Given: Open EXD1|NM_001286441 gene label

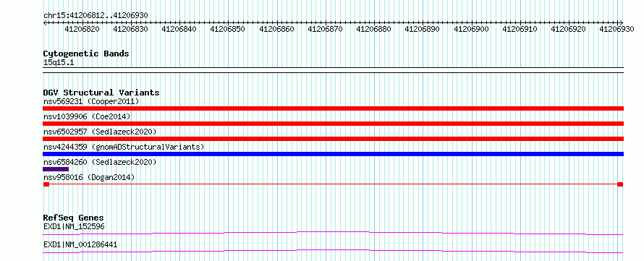Looking at the screenshot, I should [x=80, y=244].
